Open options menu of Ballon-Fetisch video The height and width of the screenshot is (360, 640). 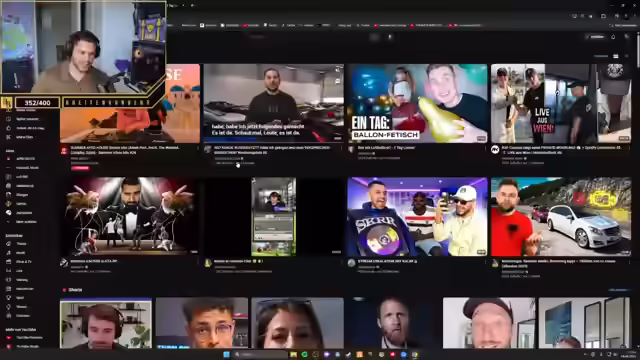(x=486, y=148)
